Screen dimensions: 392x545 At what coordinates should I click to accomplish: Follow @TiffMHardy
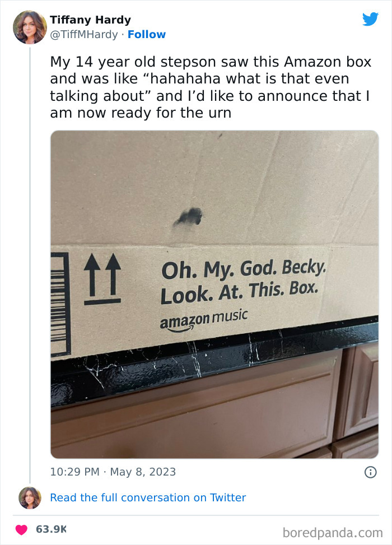pyautogui.click(x=147, y=34)
